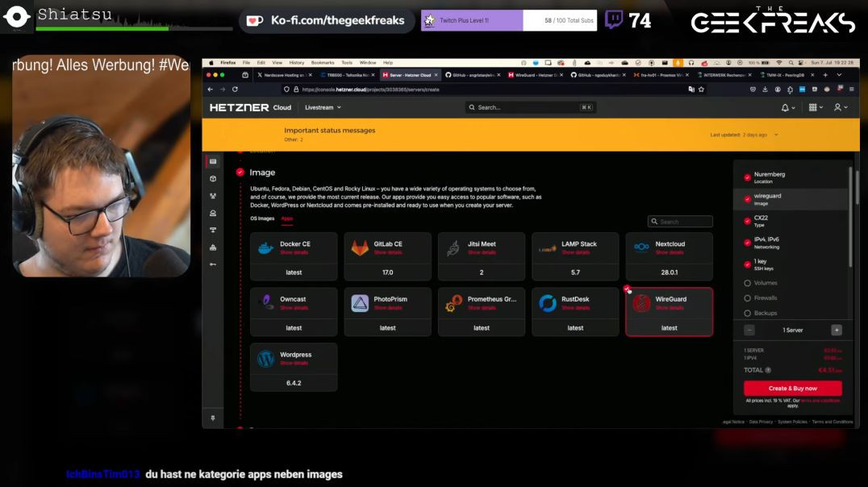This screenshot has height=487, width=868.
Task: Click the Nextcloud app icon
Action: pyautogui.click(x=641, y=247)
